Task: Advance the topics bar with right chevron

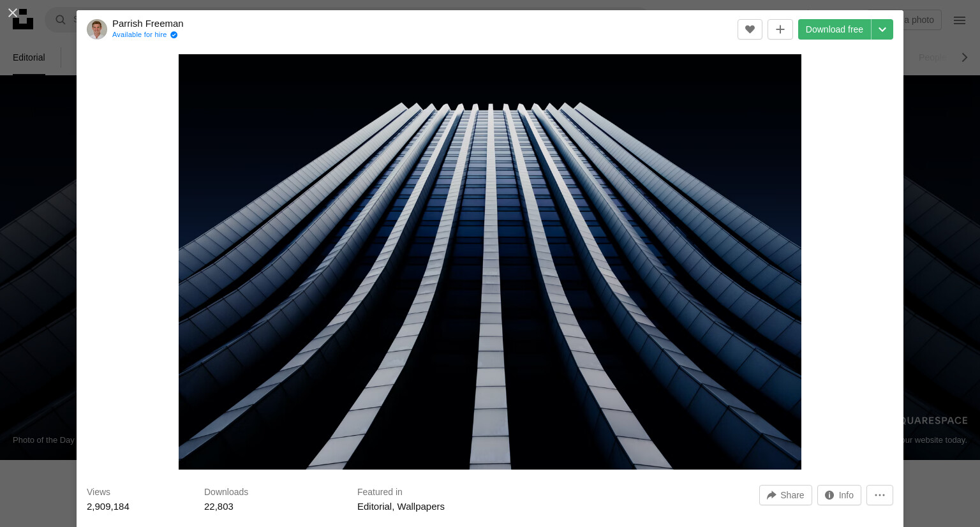Action: click(x=964, y=57)
